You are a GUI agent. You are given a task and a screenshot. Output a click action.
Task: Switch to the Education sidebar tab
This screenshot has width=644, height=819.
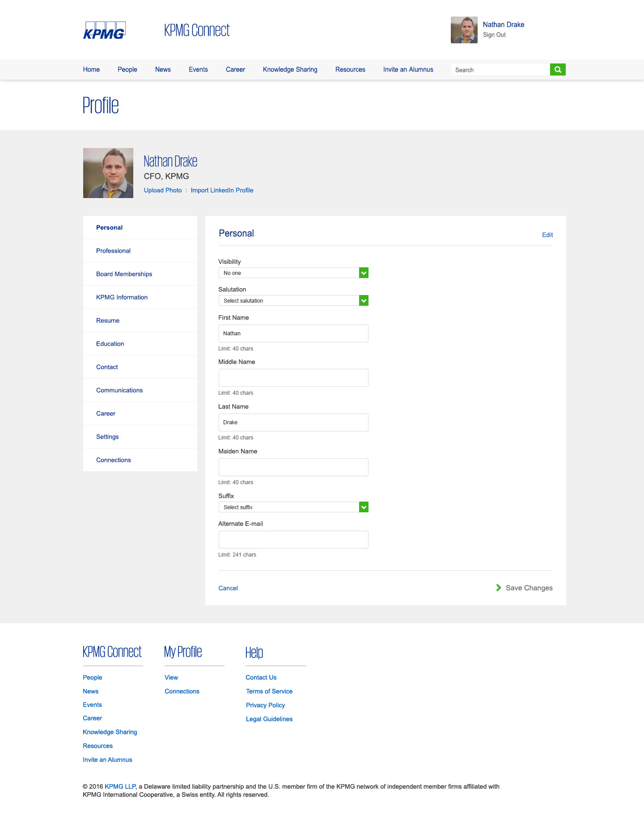click(140, 344)
